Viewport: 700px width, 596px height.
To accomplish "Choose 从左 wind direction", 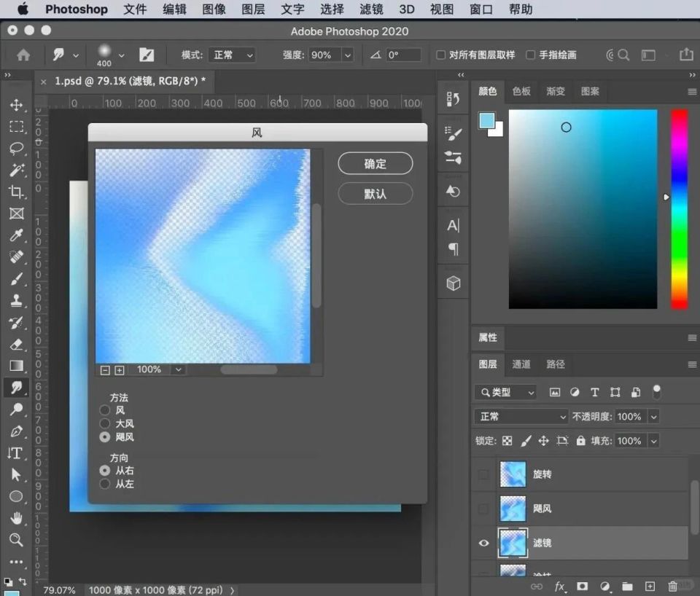I will (105, 484).
